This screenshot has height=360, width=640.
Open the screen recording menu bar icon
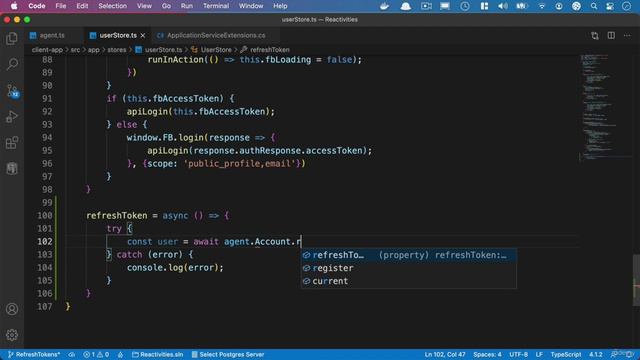click(x=426, y=6)
